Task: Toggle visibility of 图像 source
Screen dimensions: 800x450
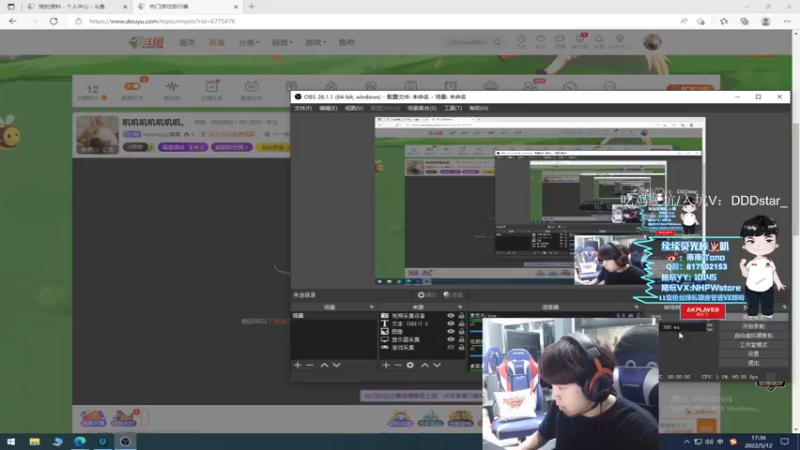Action: (x=451, y=332)
